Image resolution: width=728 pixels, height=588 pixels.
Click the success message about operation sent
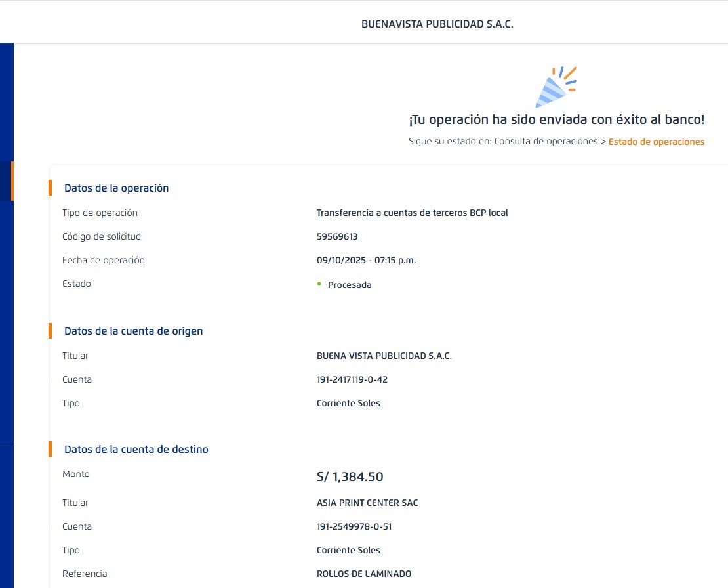tap(556, 120)
